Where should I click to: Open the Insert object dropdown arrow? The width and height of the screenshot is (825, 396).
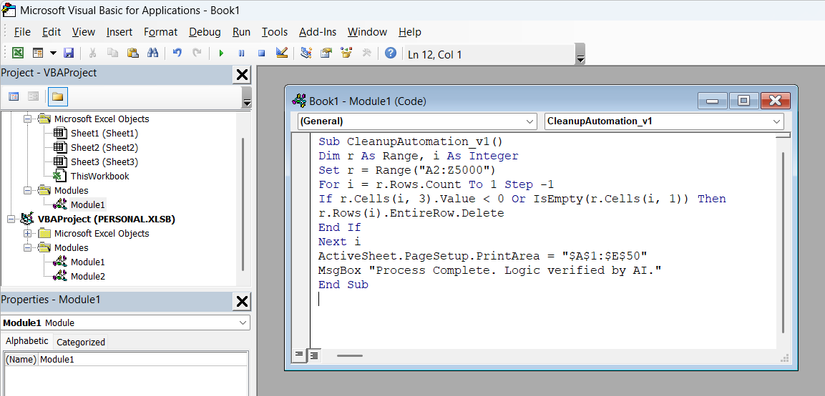click(53, 53)
